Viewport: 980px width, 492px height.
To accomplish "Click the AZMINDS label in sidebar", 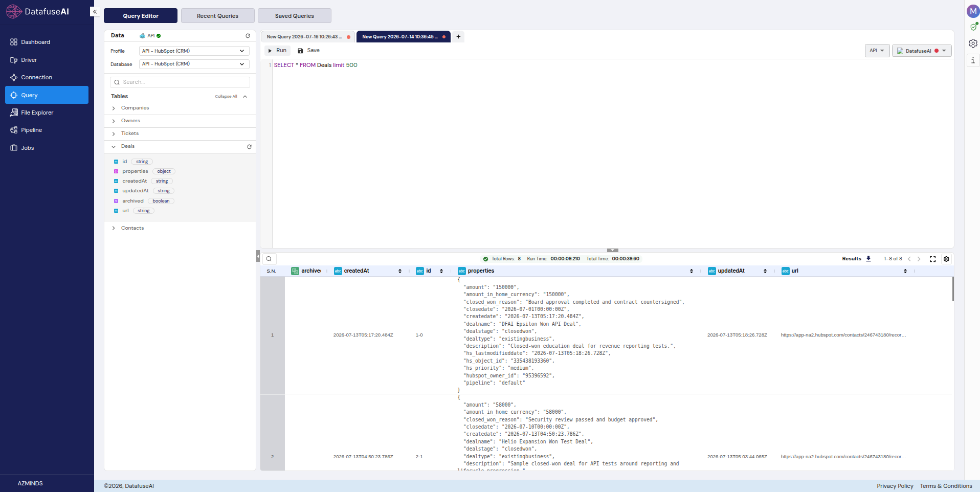I will coord(30,483).
